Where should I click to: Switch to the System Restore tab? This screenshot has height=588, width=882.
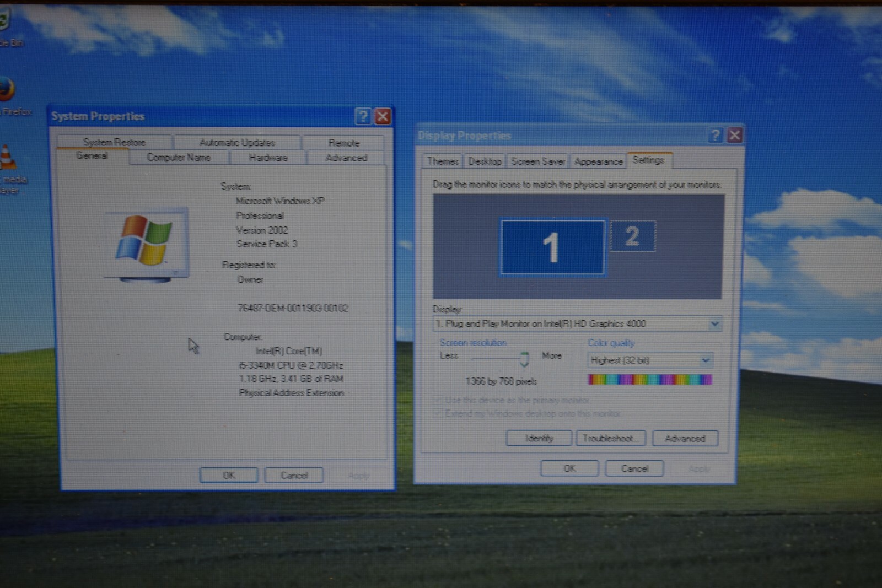point(114,142)
